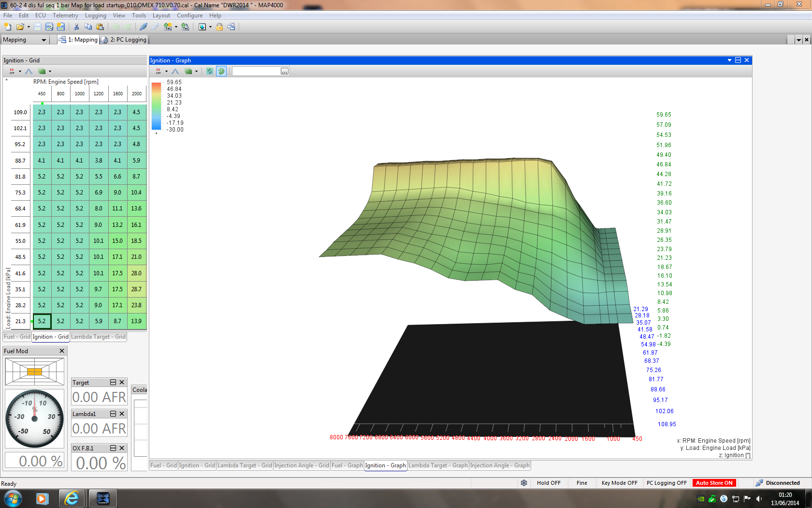Expand the Open file dropdown arrow
This screenshot has height=508, width=812.
pos(29,27)
